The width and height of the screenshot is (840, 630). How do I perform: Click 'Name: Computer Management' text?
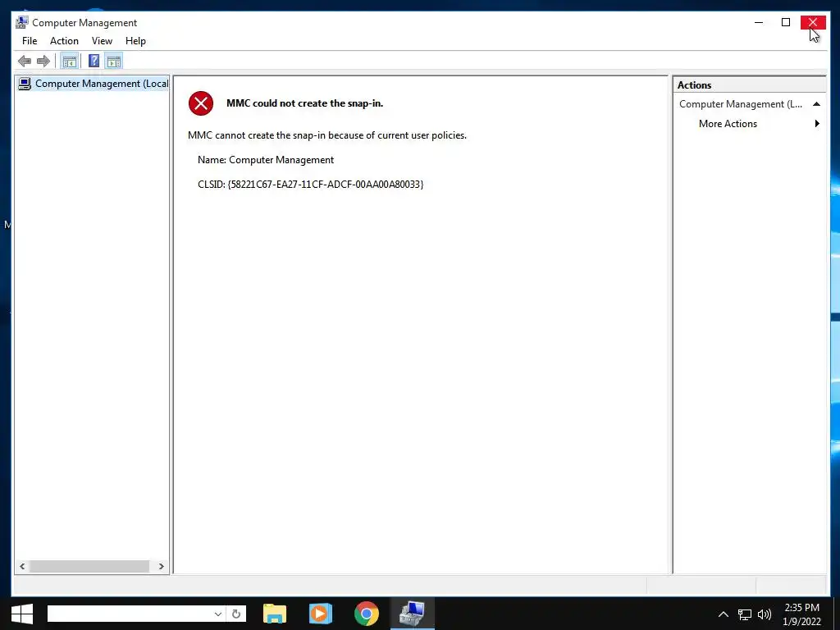266,160
